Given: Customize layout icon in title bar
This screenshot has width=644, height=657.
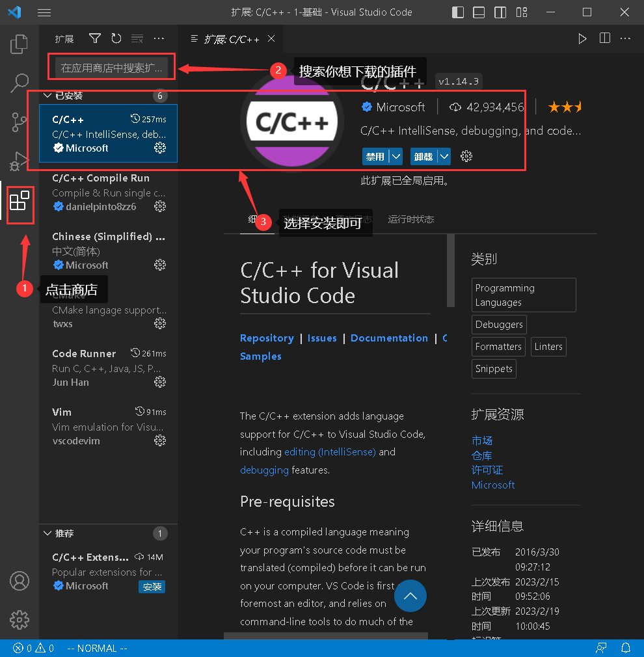Looking at the screenshot, I should pyautogui.click(x=522, y=12).
